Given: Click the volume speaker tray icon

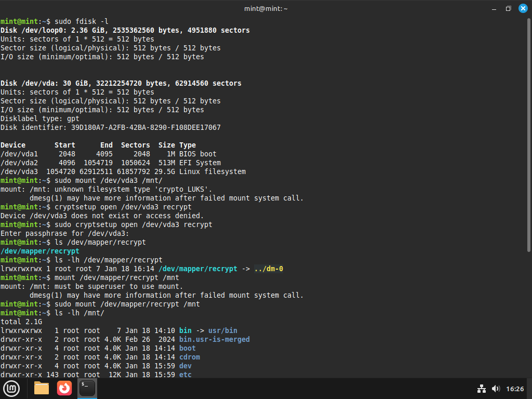Looking at the screenshot, I should tap(495, 389).
